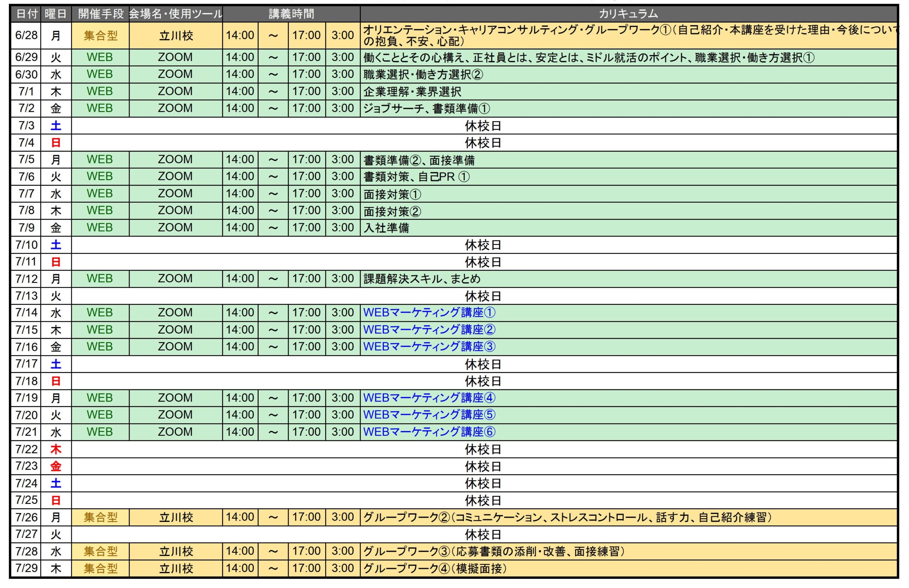Select the red 日 cell for 7/18

point(56,381)
